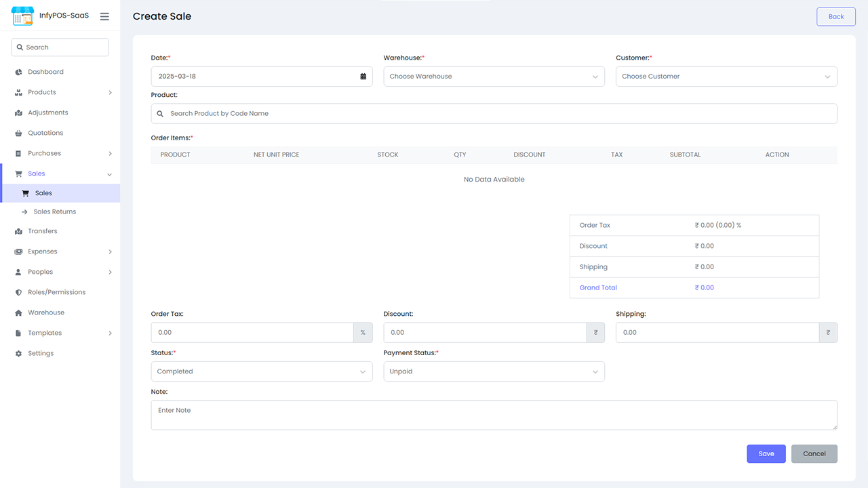Open the Choose Customer dropdown
This screenshot has width=868, height=488.
726,76
